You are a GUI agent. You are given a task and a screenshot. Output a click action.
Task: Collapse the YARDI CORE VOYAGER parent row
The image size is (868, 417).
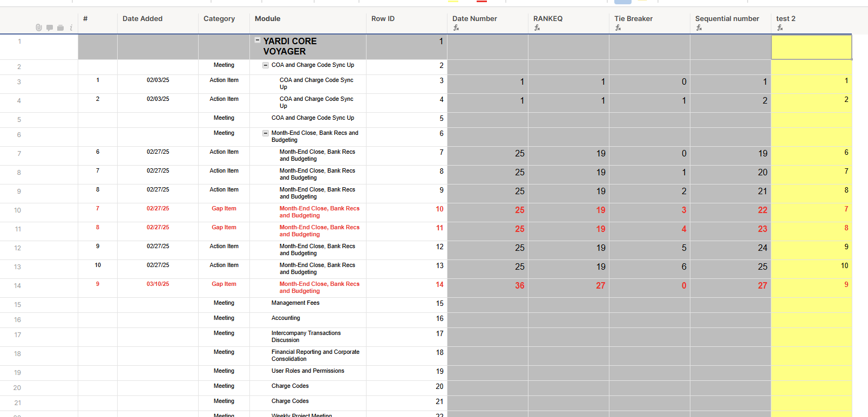click(257, 40)
